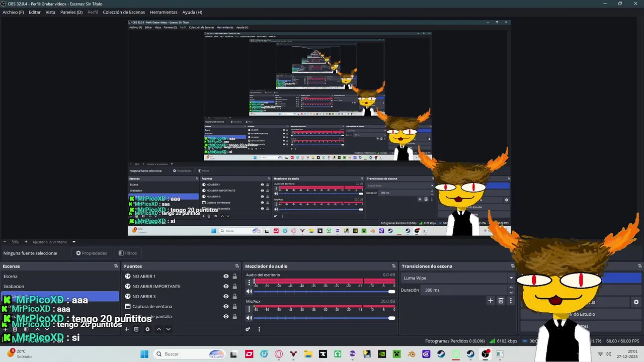
Task: Open Opera GX from the taskbar
Action: 279,354
